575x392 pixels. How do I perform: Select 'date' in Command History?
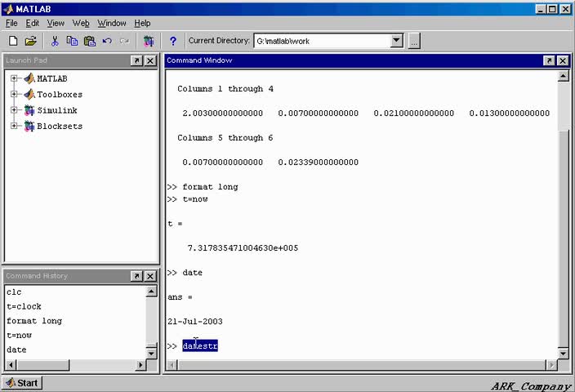(16, 350)
